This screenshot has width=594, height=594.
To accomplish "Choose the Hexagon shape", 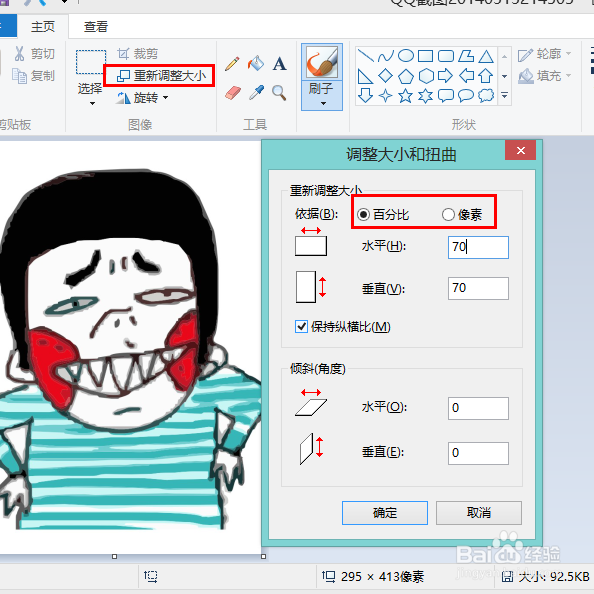I will (426, 76).
